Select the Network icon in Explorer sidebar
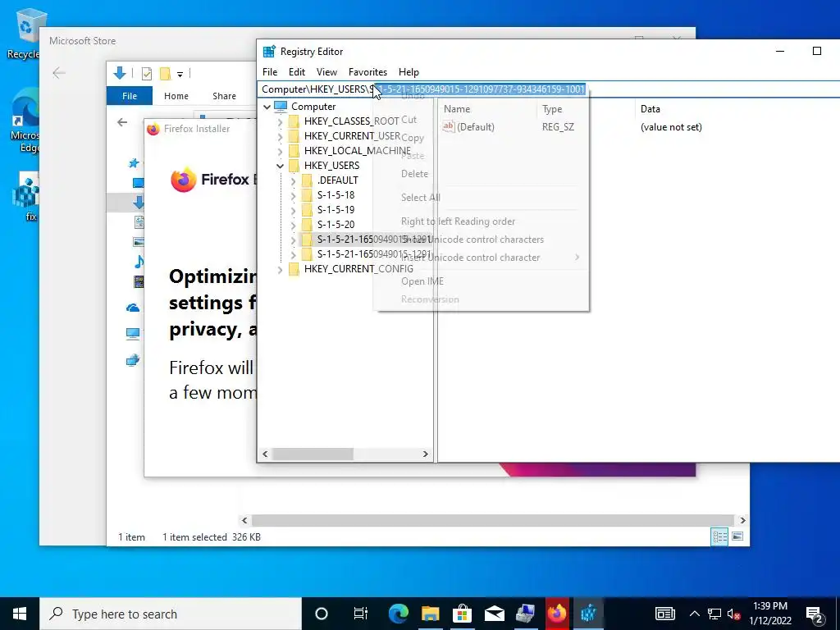Viewport: 840px width, 630px height. pos(133,360)
